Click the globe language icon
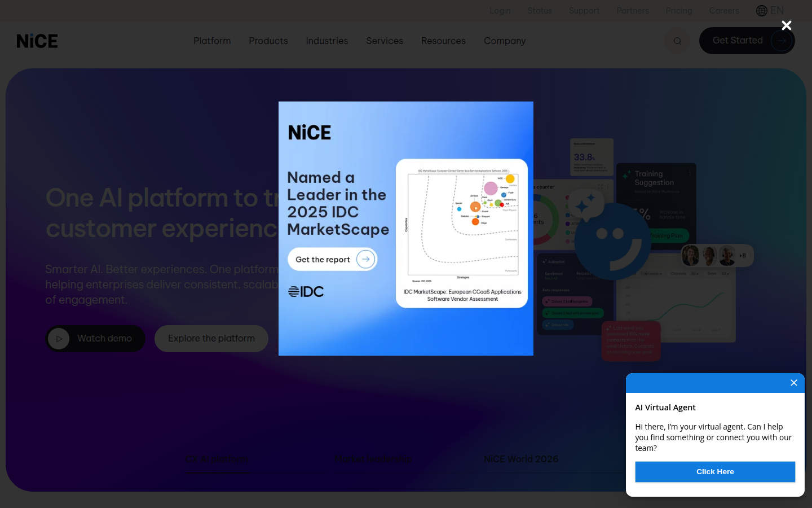The width and height of the screenshot is (812, 508). click(762, 11)
